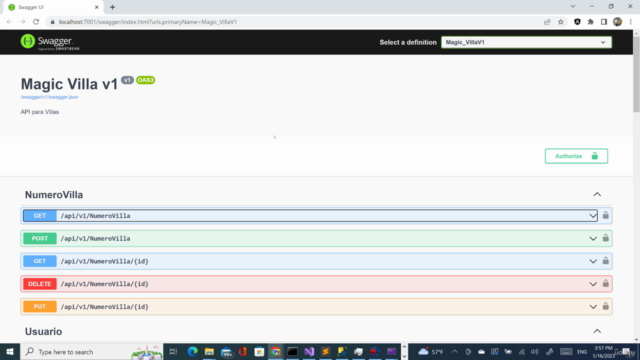
Task: Expand POST /api/v1/NumeroVilla chevron
Action: pyautogui.click(x=593, y=238)
